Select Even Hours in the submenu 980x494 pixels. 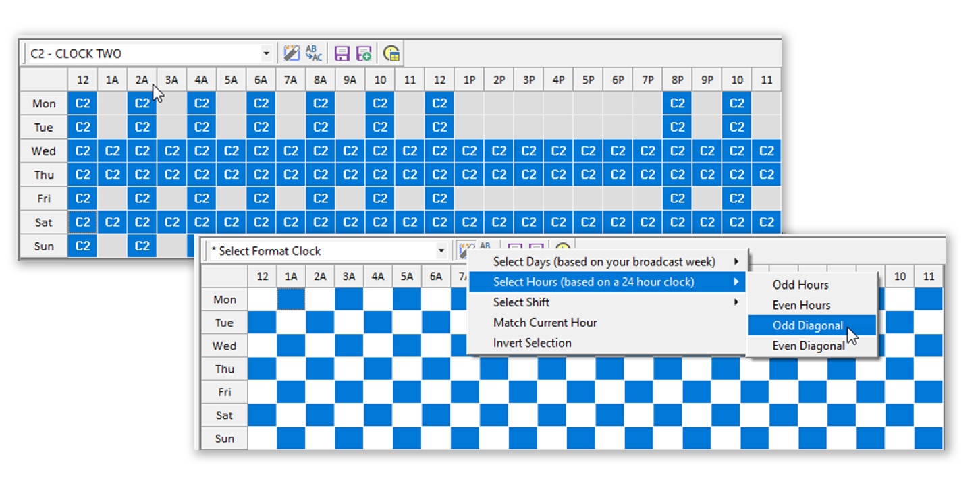(801, 306)
